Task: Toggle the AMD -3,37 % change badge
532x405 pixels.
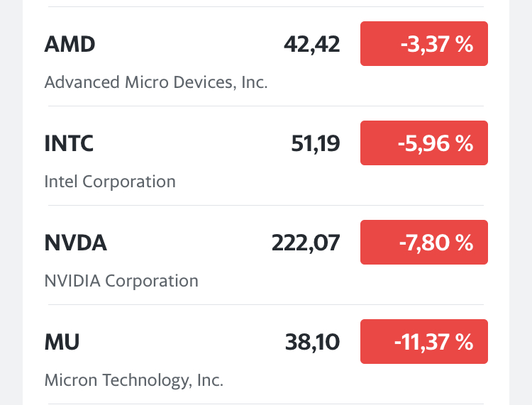Action: click(x=424, y=44)
